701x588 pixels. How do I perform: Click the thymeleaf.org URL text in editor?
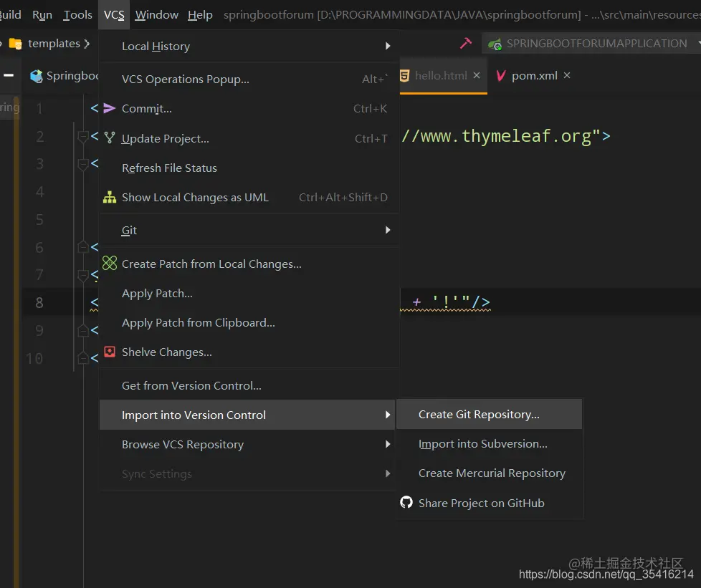pyautogui.click(x=501, y=136)
